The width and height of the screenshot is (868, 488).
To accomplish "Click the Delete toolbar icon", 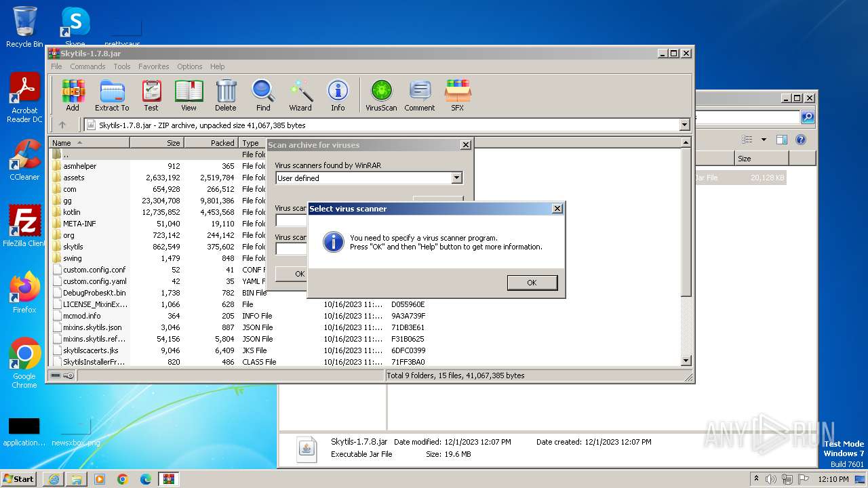I will pyautogui.click(x=226, y=95).
